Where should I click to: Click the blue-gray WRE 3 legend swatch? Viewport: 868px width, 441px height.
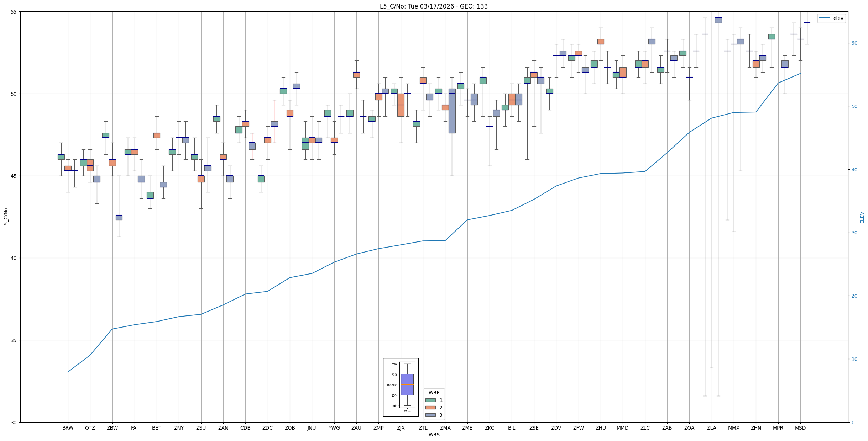[430, 415]
